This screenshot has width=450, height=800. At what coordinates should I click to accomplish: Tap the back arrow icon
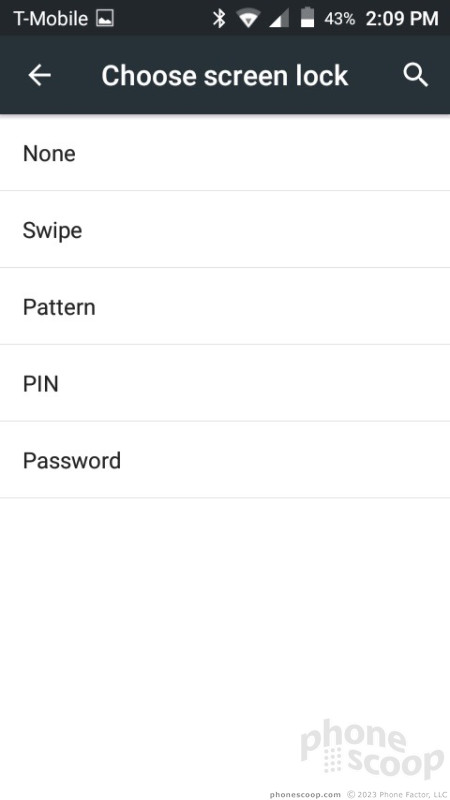click(x=39, y=76)
